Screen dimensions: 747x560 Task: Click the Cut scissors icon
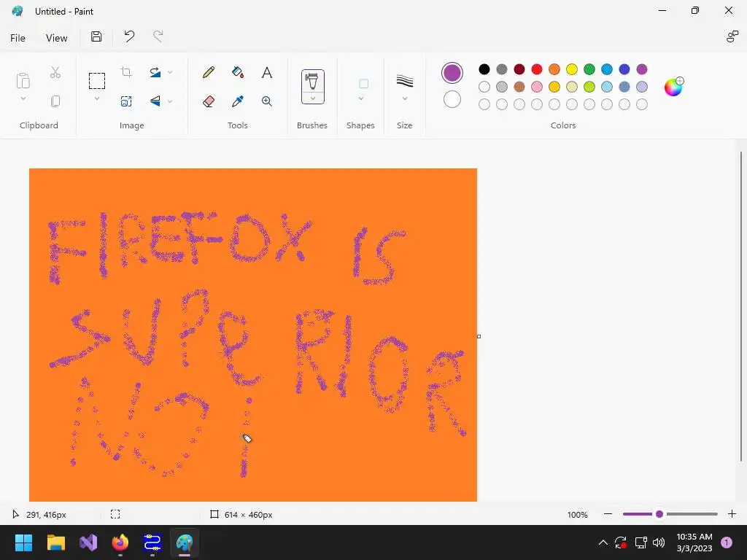coord(55,72)
